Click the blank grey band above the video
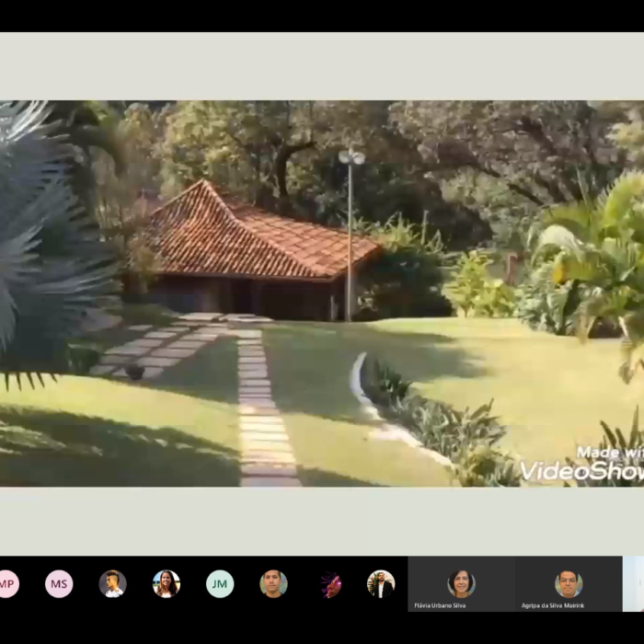Screen dimensions: 644x644 [x=322, y=66]
